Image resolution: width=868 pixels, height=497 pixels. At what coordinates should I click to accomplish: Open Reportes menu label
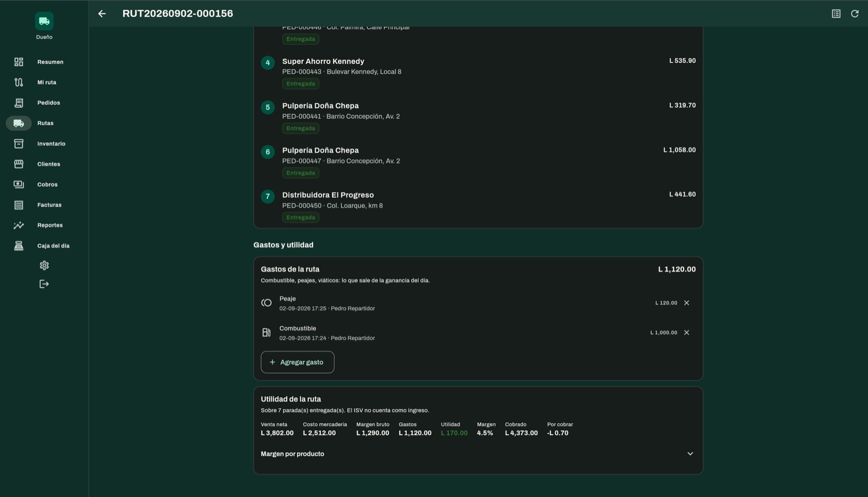pyautogui.click(x=50, y=225)
